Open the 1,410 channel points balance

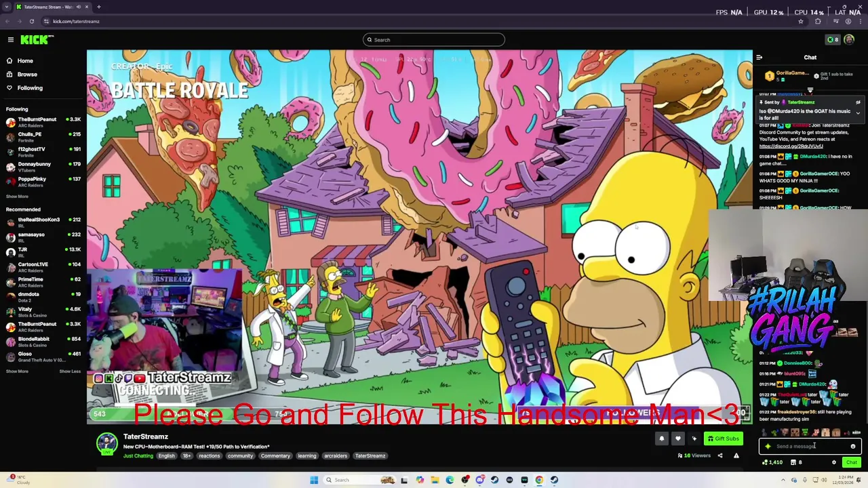[x=772, y=463]
